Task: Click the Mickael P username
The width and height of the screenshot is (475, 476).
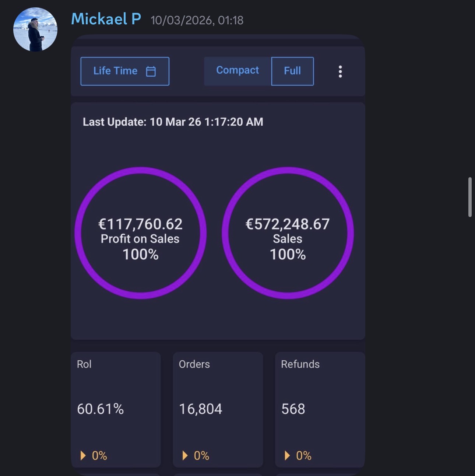Action: 106,19
